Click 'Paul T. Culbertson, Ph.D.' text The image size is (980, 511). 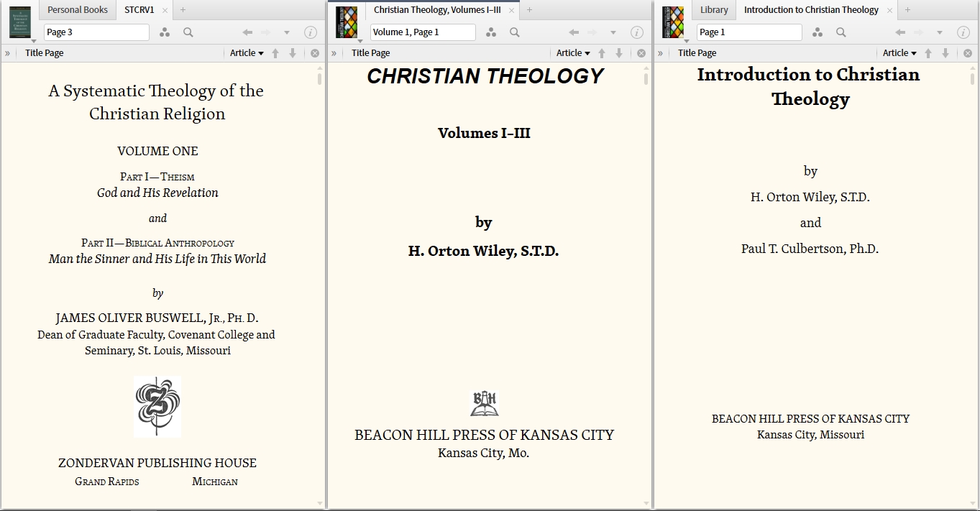pyautogui.click(x=810, y=249)
